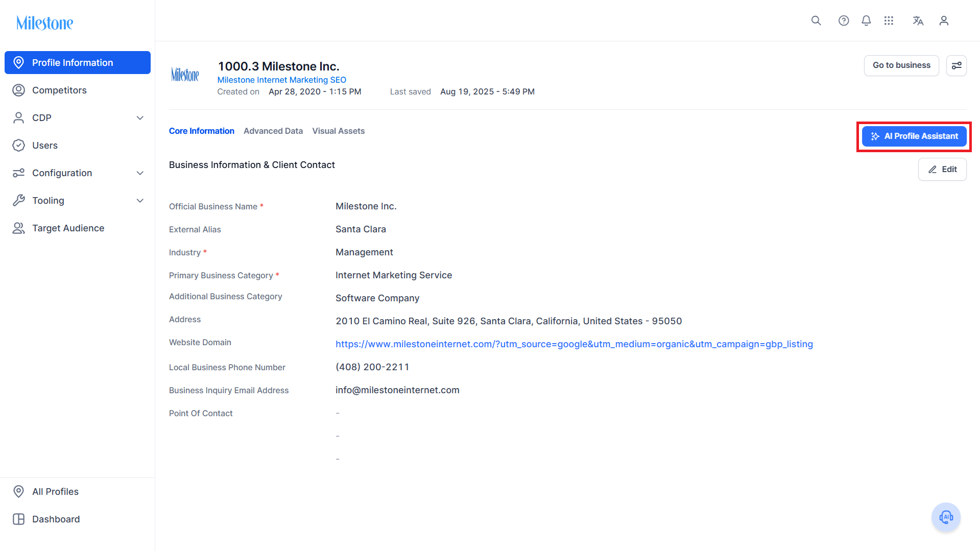
Task: Click the Created on date Apr 28, 2020
Action: tap(315, 92)
